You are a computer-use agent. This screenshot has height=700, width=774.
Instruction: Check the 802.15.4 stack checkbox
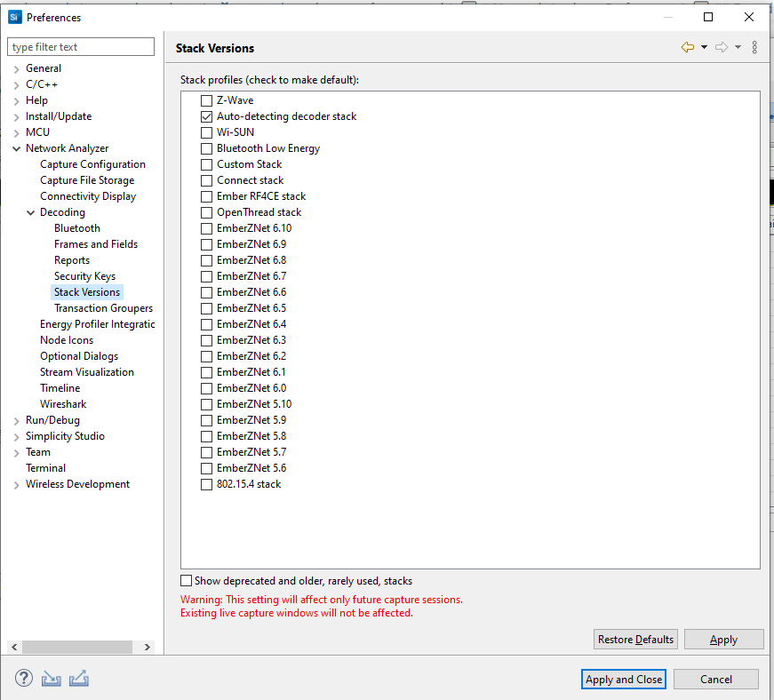(x=206, y=484)
